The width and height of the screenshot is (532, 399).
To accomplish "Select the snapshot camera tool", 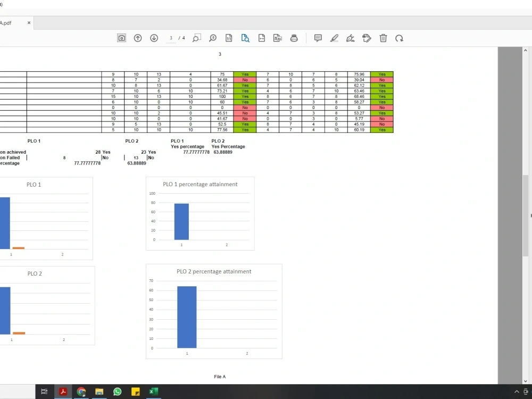I will click(121, 38).
